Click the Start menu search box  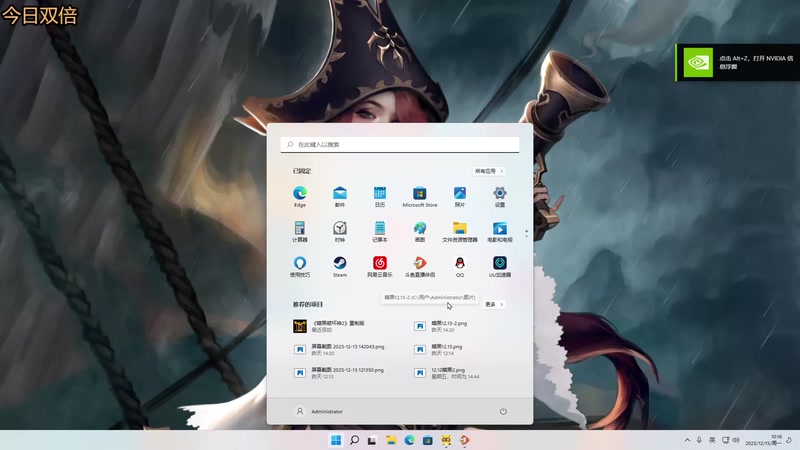400,144
